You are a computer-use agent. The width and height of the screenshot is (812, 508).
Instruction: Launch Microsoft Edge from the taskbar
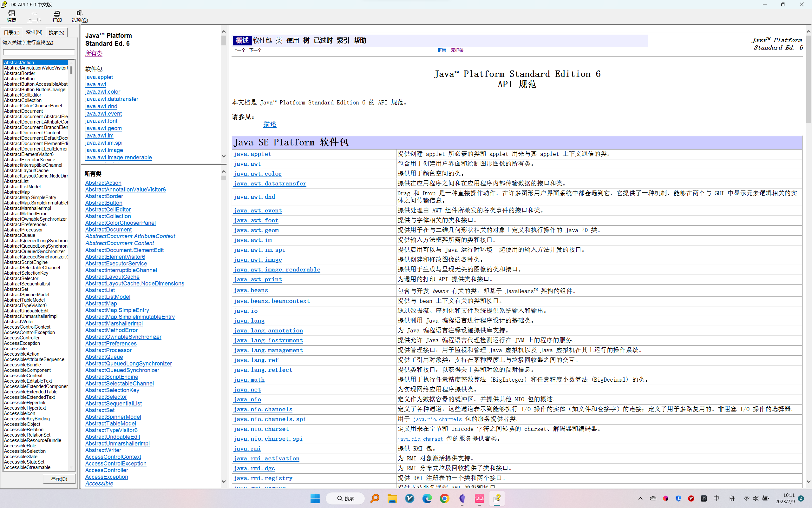click(x=427, y=498)
